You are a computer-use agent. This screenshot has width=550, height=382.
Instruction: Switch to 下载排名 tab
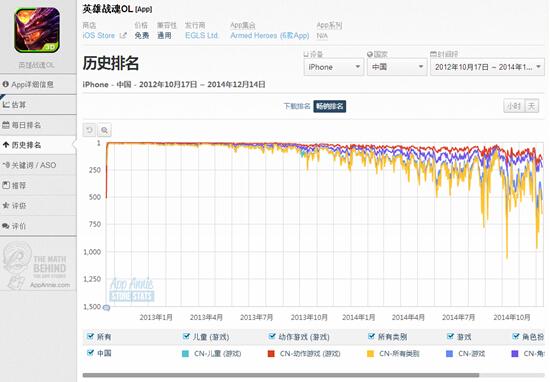(297, 106)
